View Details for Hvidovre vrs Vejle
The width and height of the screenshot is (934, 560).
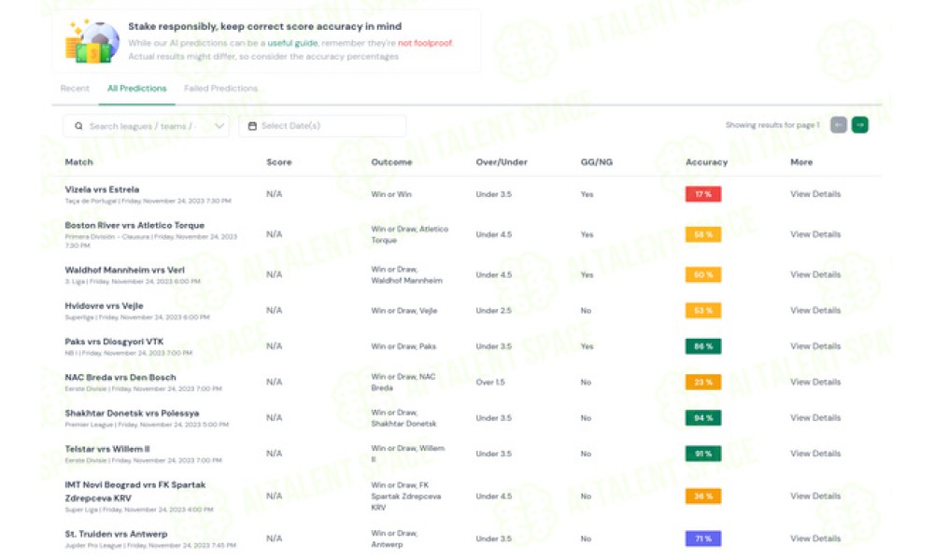tap(815, 311)
